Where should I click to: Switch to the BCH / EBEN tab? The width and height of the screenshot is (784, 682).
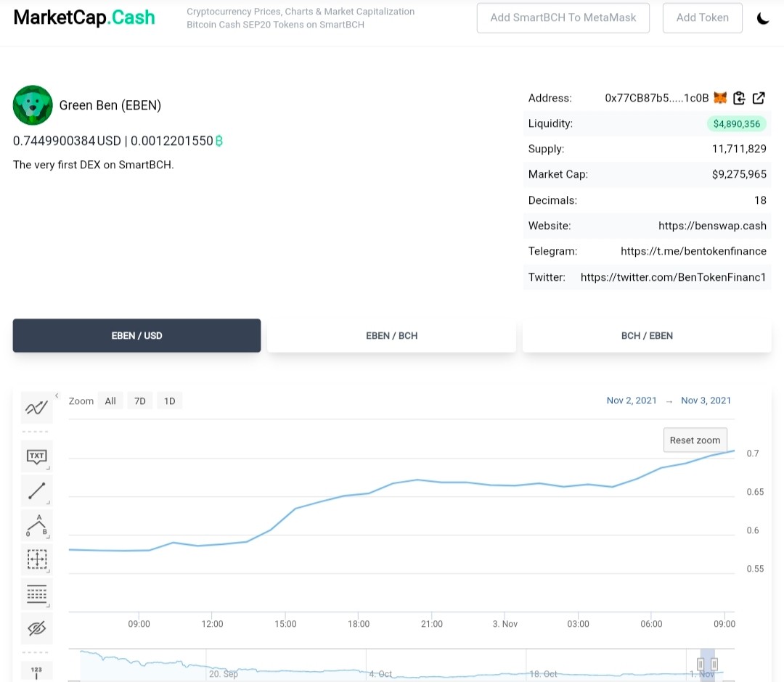point(647,336)
